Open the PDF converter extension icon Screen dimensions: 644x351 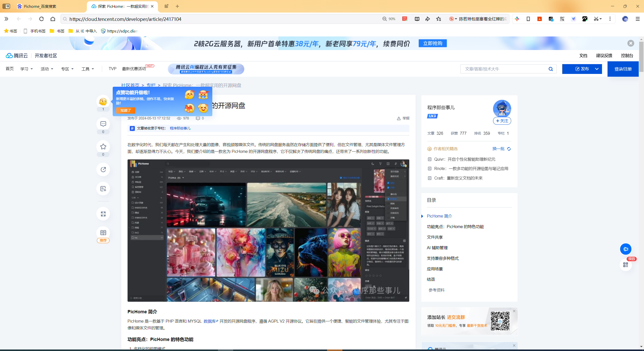pos(540,19)
